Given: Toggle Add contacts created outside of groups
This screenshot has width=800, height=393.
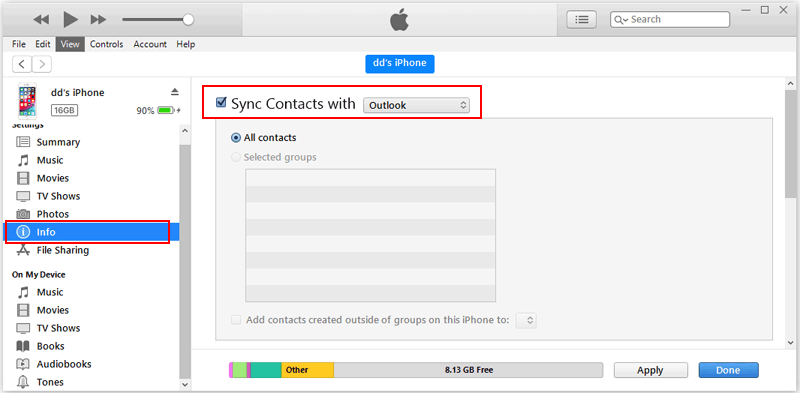Looking at the screenshot, I should [236, 320].
